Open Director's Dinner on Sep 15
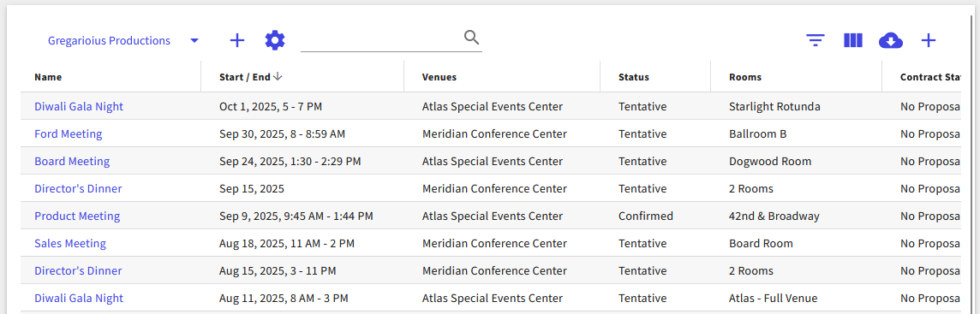 (x=78, y=188)
